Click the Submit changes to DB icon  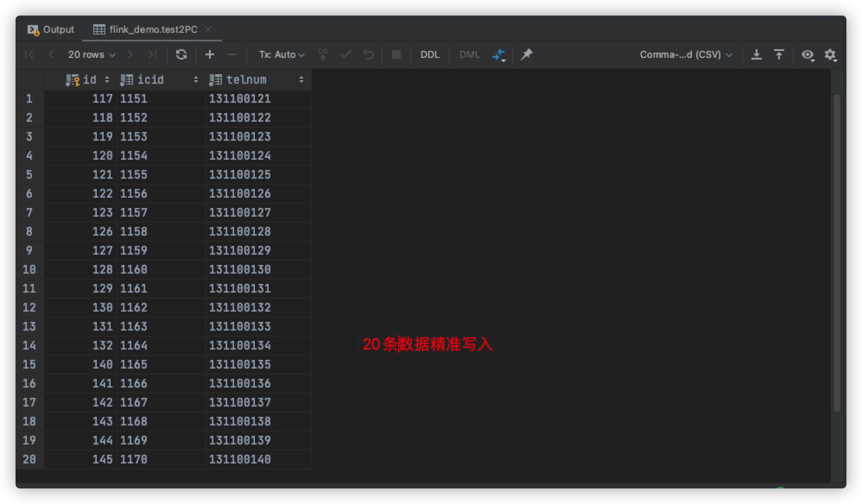point(323,54)
